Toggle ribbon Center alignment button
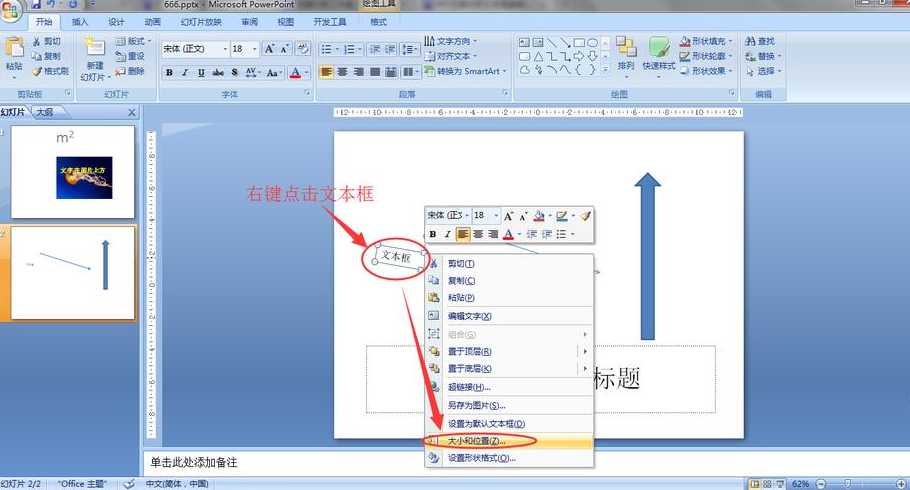This screenshot has width=910, height=490. click(342, 72)
